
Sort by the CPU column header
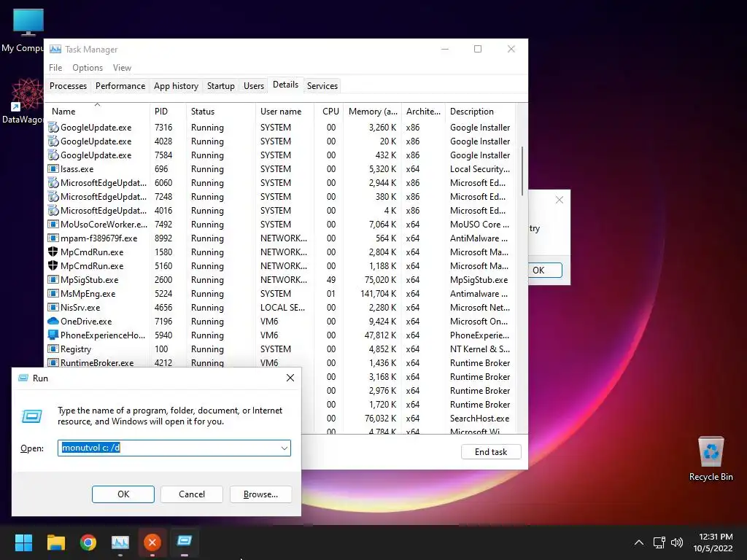click(329, 112)
